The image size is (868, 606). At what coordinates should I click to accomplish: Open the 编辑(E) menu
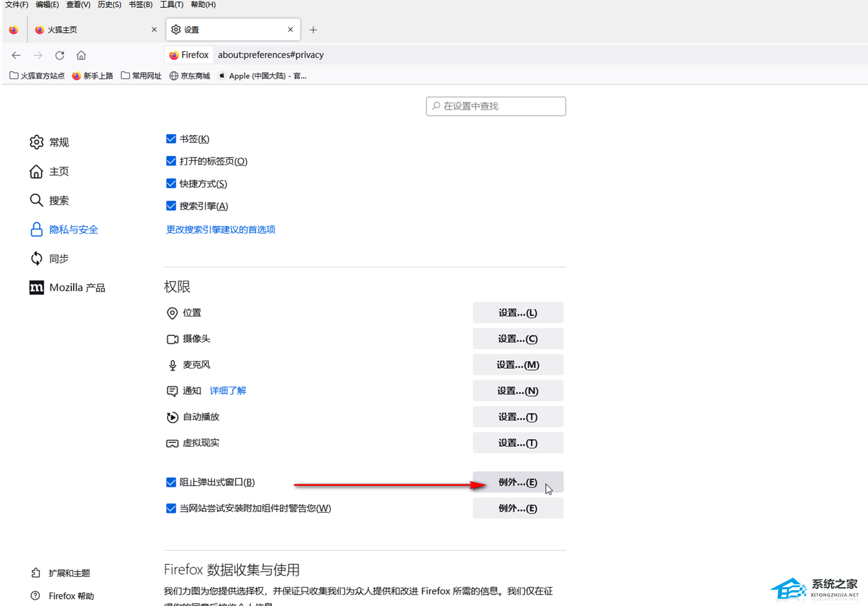click(x=47, y=5)
